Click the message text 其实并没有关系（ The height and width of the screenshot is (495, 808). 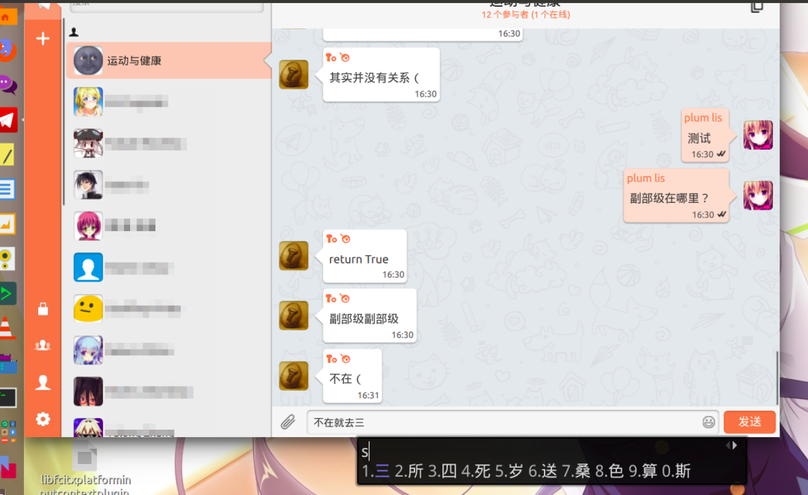coord(375,78)
